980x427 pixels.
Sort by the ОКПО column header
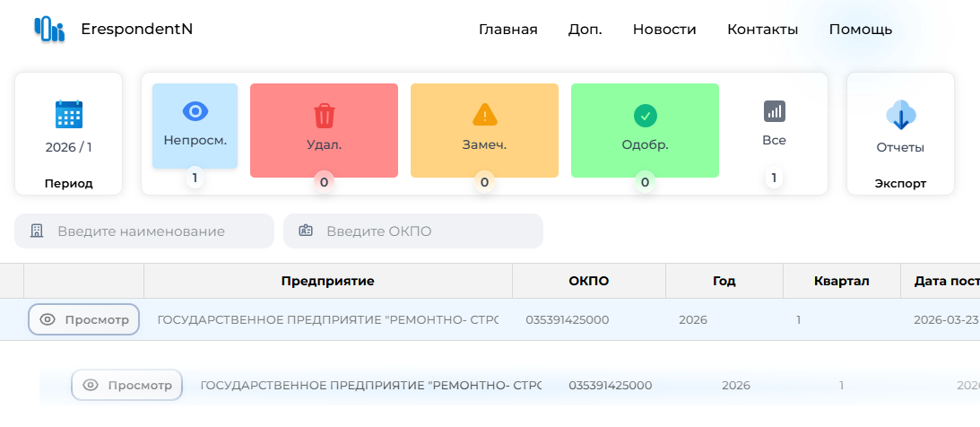coord(589,281)
